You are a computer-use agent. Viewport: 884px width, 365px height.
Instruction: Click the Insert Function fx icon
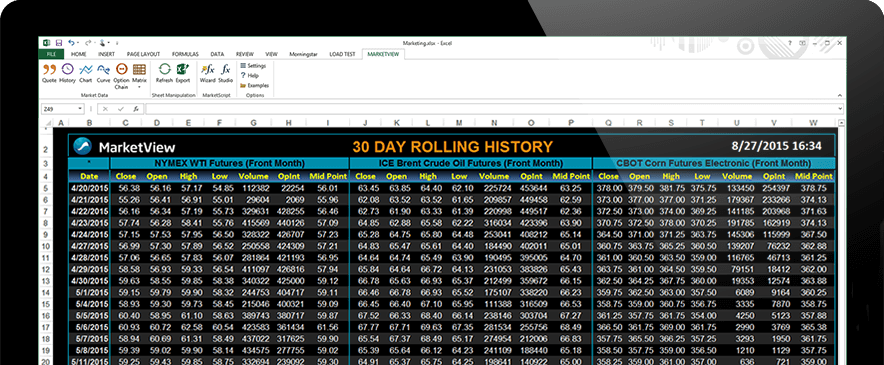pos(136,109)
